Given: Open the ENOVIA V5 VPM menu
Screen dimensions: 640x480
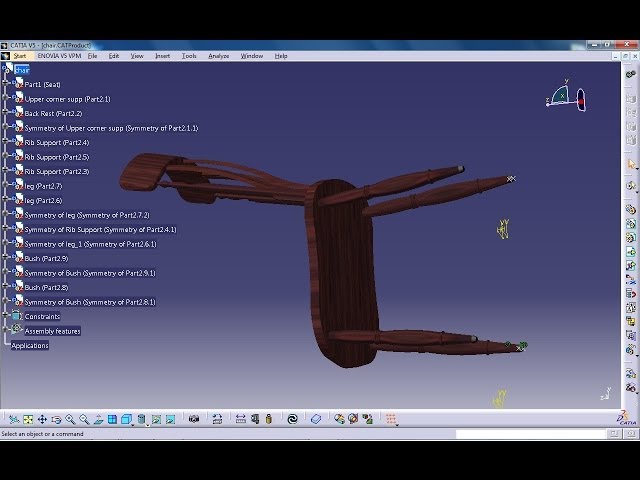Looking at the screenshot, I should coord(59,56).
